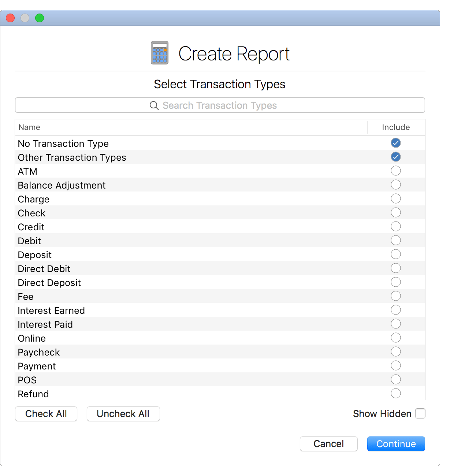Tick the Debit include checkbox

coord(396,240)
